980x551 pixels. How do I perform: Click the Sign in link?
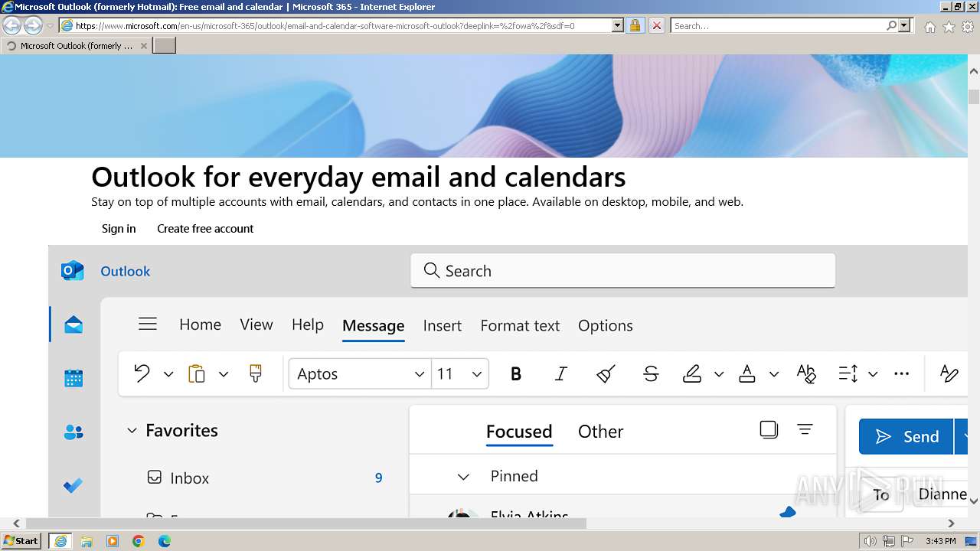point(119,228)
